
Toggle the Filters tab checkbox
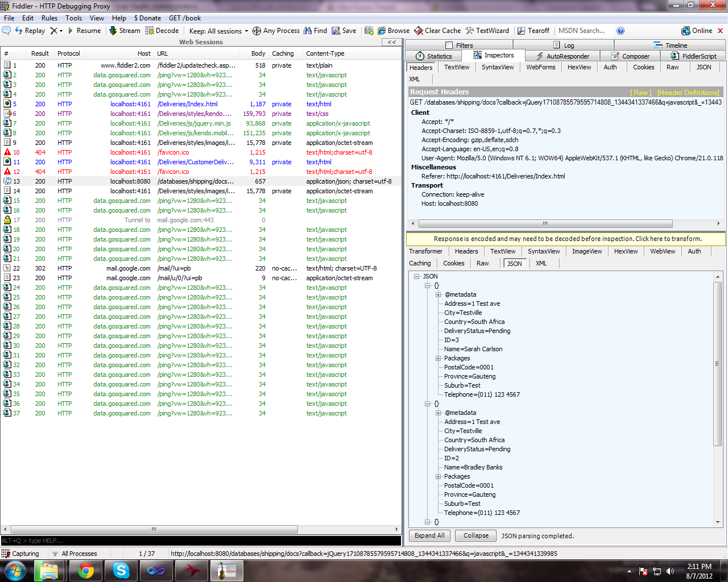coord(449,45)
